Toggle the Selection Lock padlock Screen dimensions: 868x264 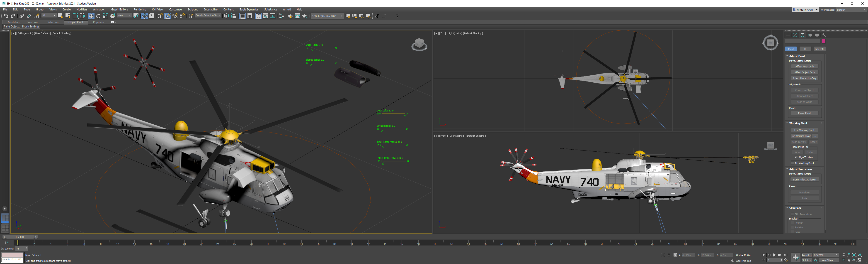[x=669, y=255]
